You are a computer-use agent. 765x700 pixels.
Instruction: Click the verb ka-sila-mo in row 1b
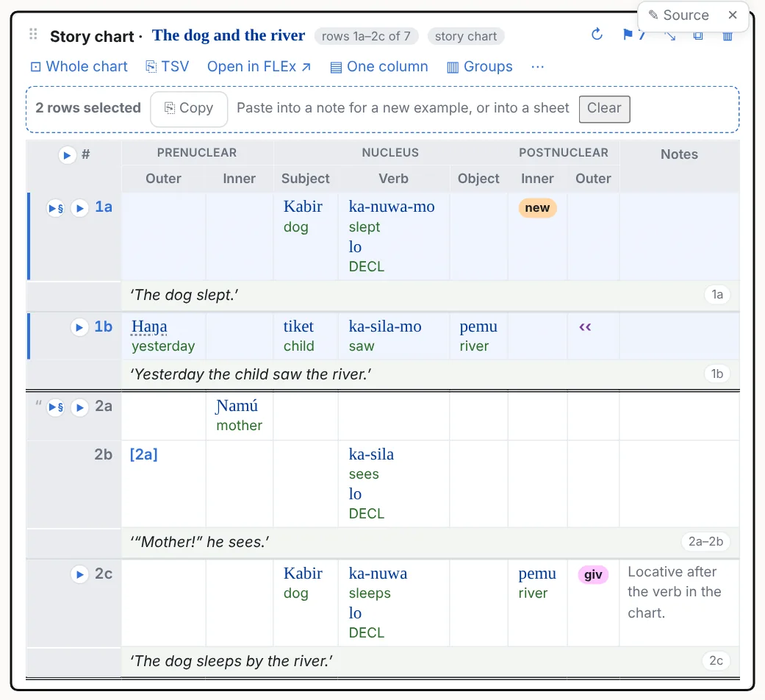click(x=385, y=326)
